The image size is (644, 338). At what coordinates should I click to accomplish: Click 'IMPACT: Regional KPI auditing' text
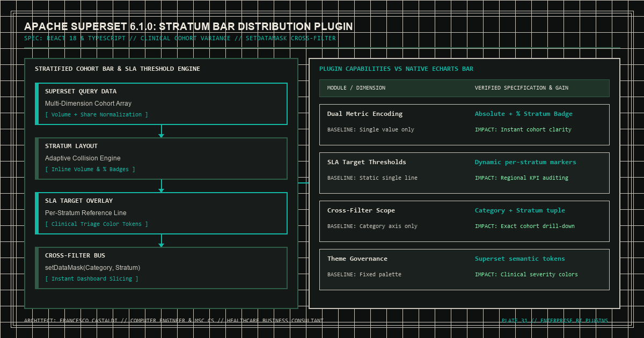point(522,178)
